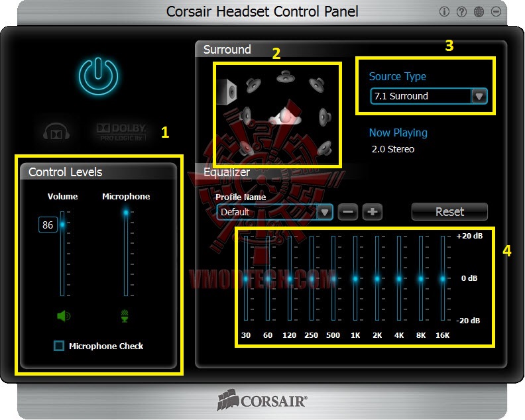Viewport: 525px width, 420px height.
Task: Click the 1K equalizer slider
Action: tap(355, 278)
